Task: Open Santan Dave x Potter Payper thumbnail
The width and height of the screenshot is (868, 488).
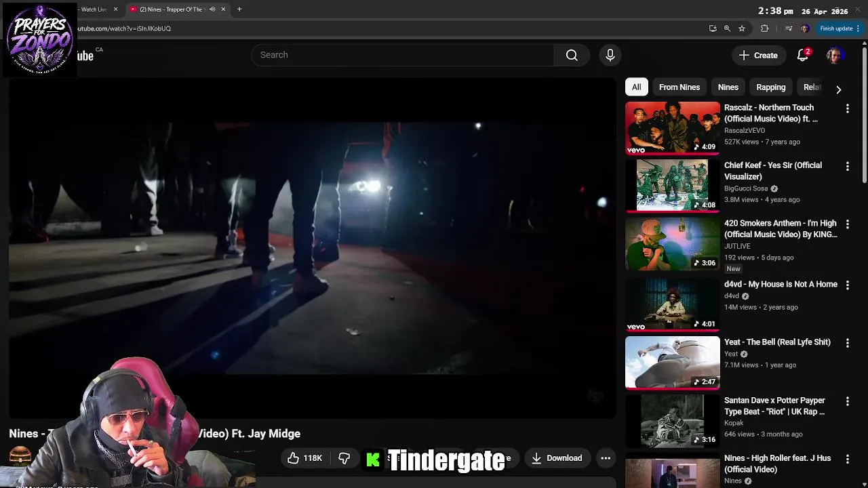Action: click(x=672, y=421)
